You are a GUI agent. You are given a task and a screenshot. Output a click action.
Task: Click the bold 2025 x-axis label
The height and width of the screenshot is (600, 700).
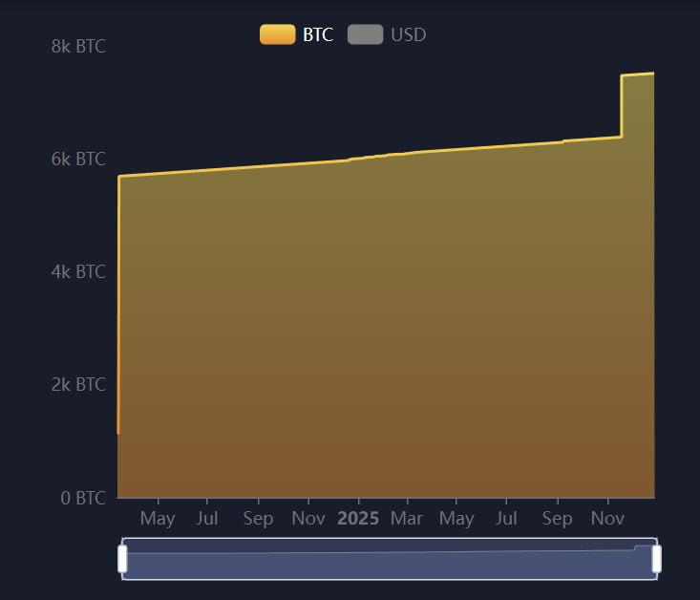pos(358,519)
